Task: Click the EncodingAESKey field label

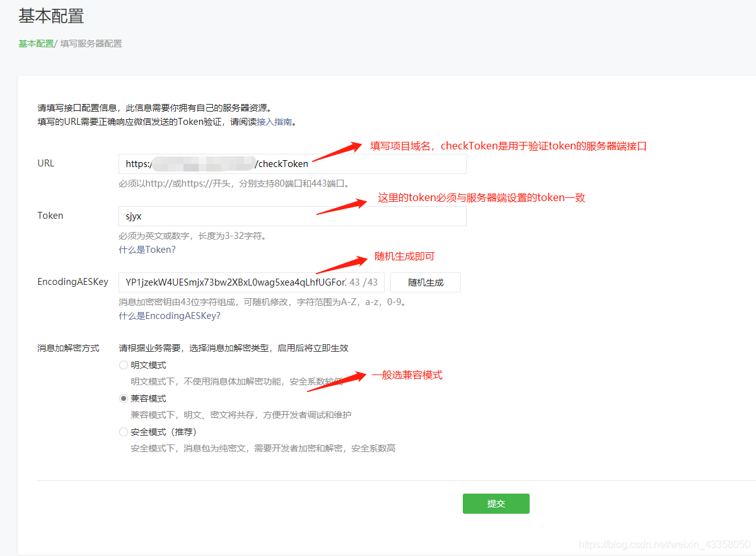Action: pos(73,282)
